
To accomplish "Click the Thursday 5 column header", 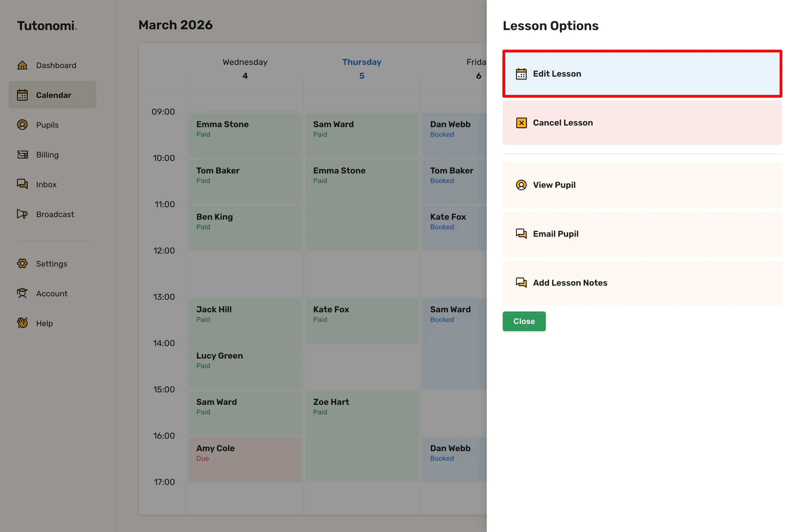I will pyautogui.click(x=362, y=69).
